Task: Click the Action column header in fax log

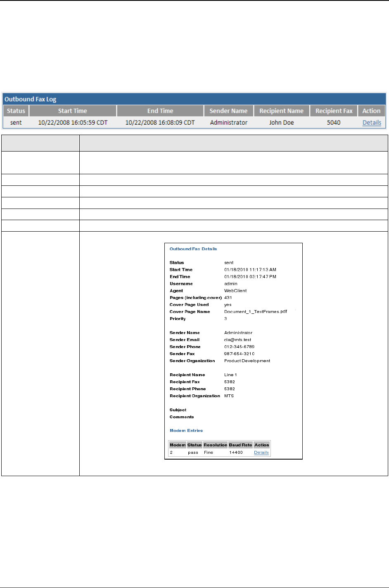Action: pos(371,111)
